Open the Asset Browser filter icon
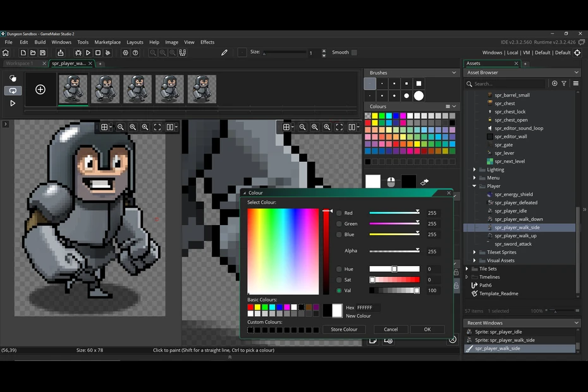588x392 pixels. point(564,83)
